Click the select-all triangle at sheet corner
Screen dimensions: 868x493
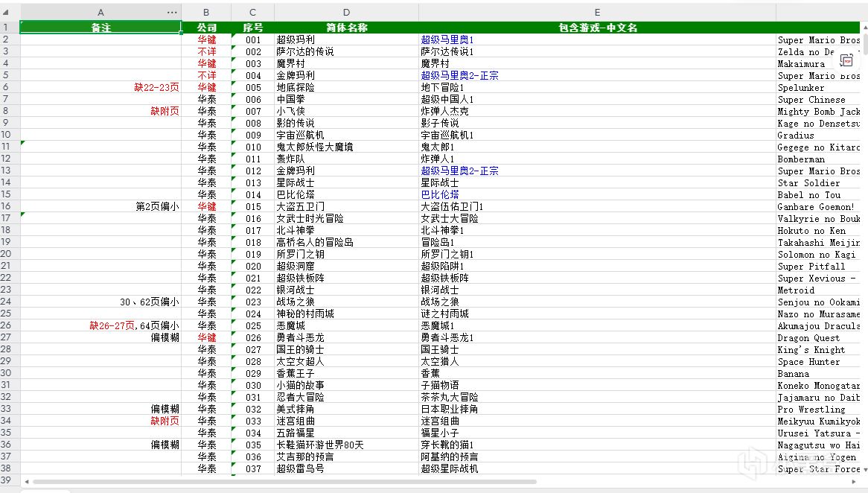tap(5, 12)
